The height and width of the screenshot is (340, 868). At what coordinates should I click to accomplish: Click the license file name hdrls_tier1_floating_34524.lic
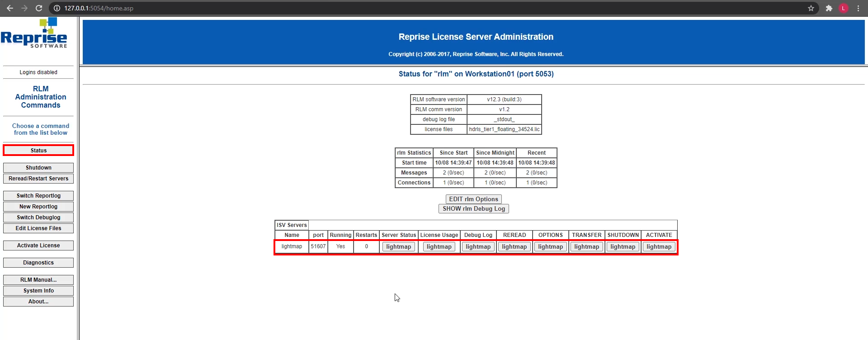(x=504, y=129)
